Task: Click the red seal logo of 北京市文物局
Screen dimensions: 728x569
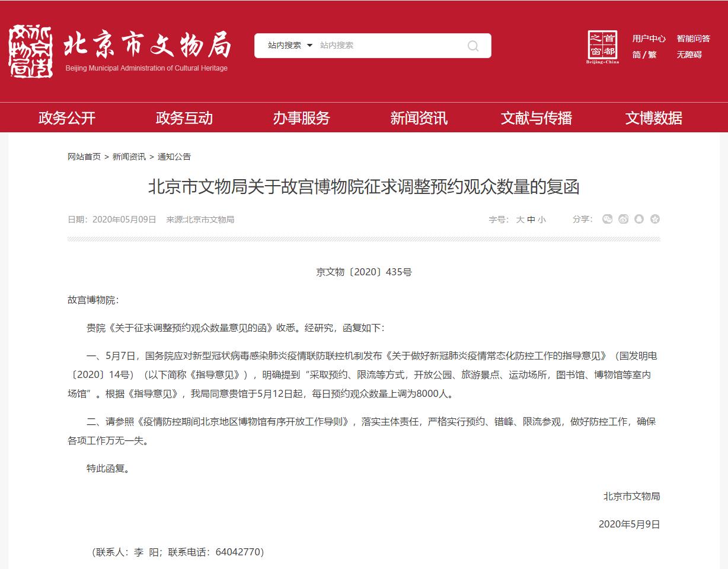Action: pyautogui.click(x=31, y=51)
